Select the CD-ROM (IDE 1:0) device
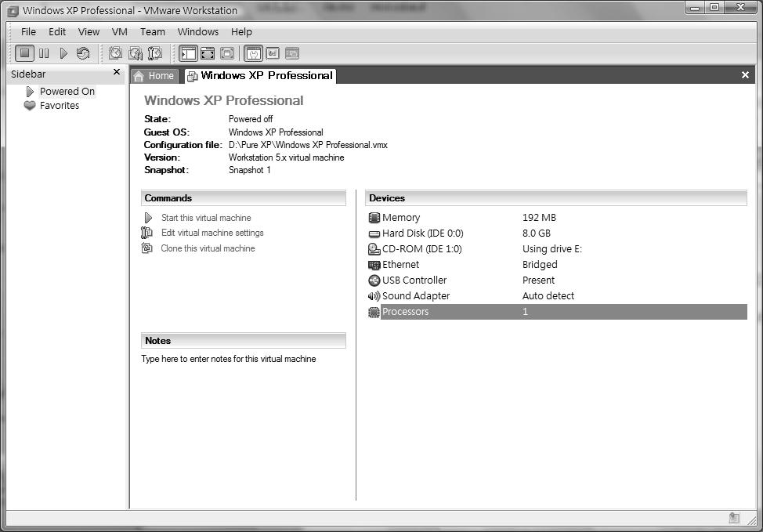Screen dimensions: 763x532 556,248
